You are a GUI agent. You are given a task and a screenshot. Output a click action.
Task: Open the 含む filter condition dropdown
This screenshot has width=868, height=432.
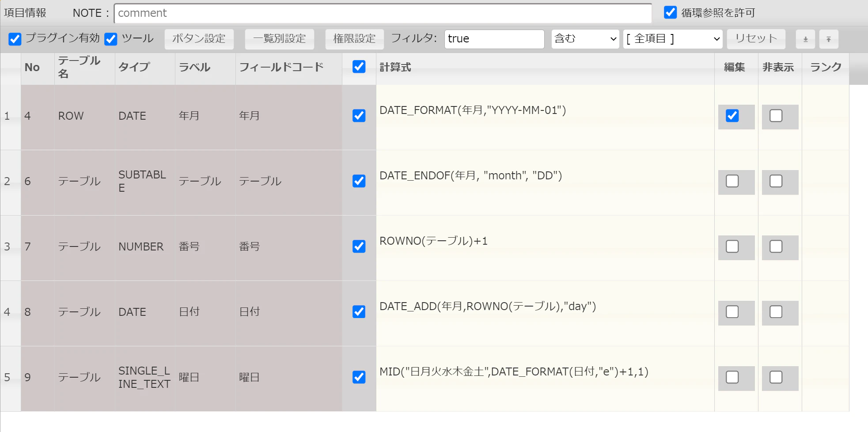(585, 39)
